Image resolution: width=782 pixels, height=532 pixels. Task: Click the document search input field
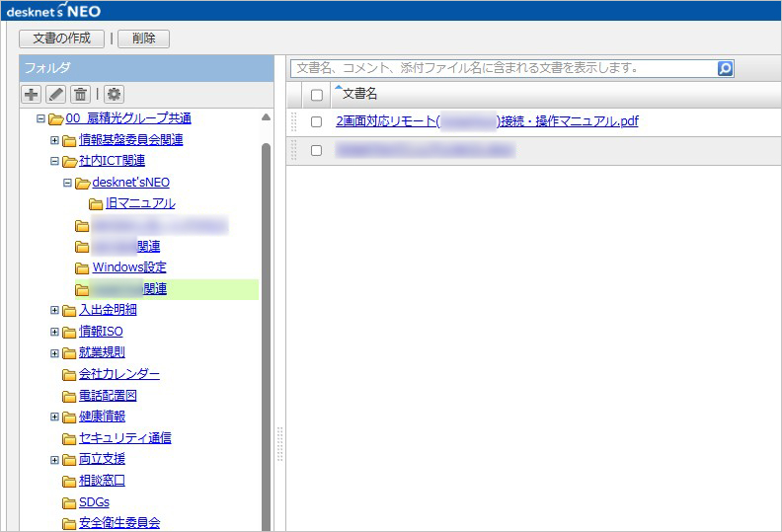click(x=504, y=68)
